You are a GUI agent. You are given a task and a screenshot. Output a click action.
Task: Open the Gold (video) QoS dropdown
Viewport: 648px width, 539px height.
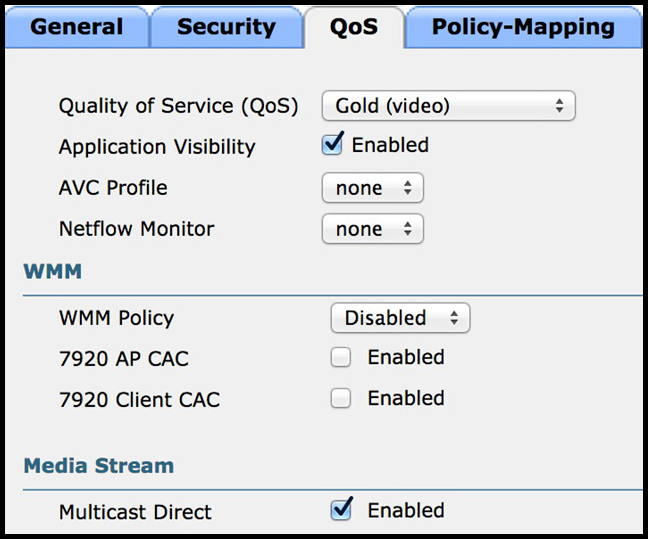(448, 106)
